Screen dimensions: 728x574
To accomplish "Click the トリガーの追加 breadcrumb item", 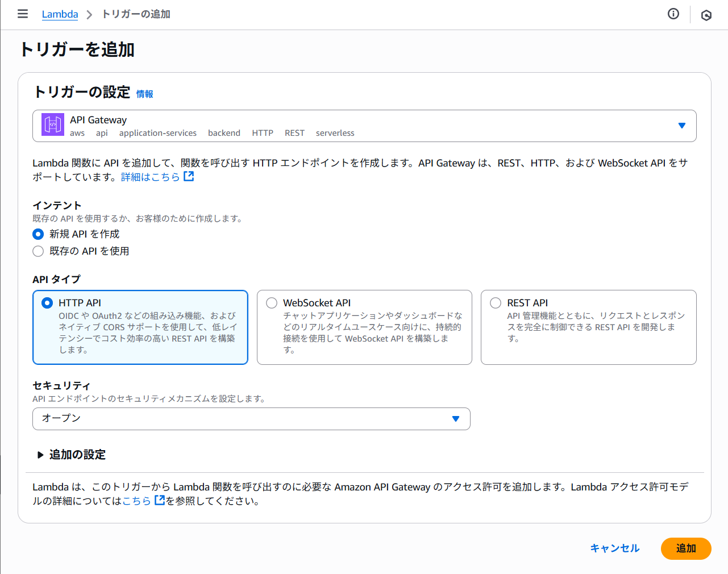I will [136, 14].
